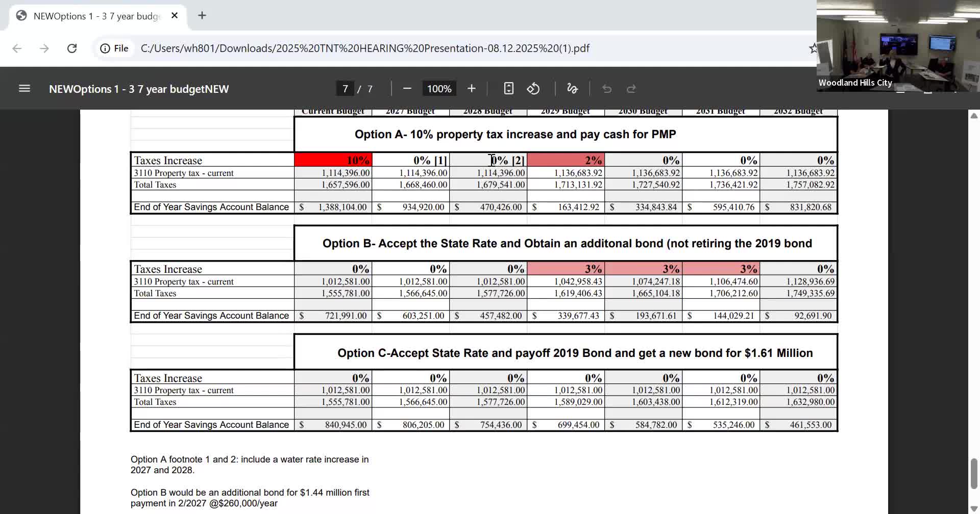Rotate the PDF counterclockwise

pos(533,89)
